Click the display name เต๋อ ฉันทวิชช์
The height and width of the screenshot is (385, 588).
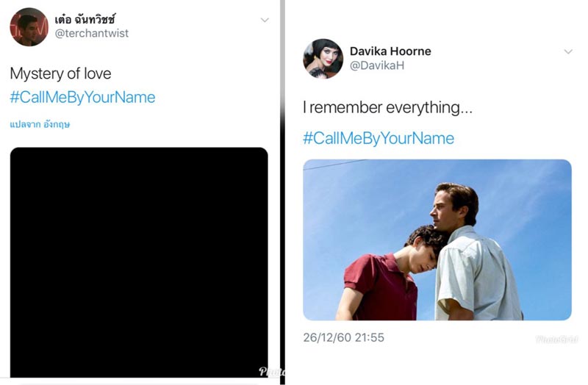coord(85,18)
